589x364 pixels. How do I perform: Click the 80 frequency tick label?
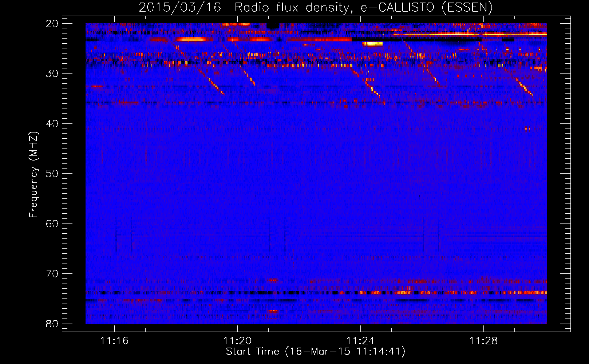(52, 324)
